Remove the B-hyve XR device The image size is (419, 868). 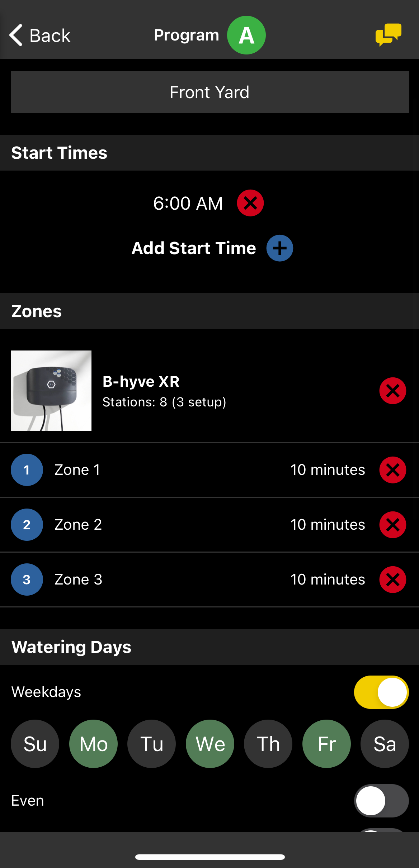[393, 391]
